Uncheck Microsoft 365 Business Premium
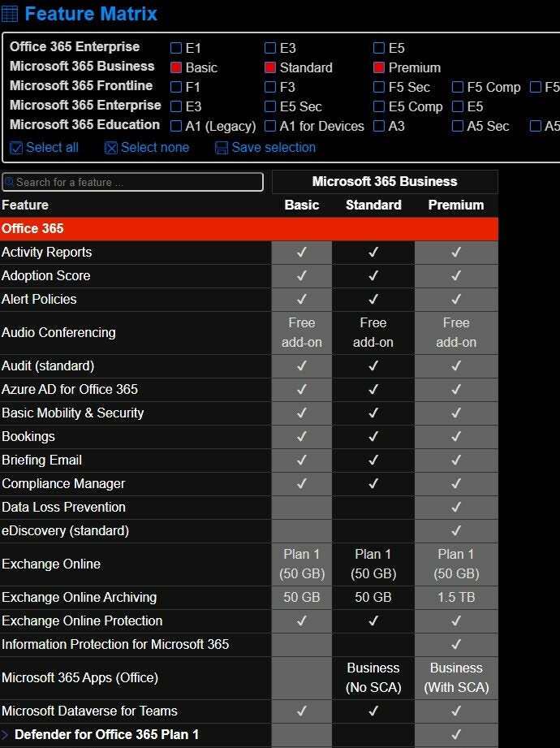The width and height of the screenshot is (560, 748). 379,67
